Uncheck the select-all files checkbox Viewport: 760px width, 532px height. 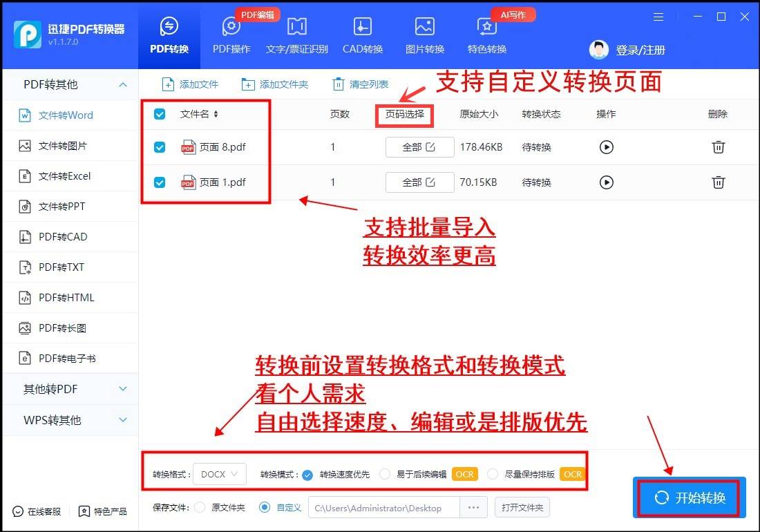(x=160, y=114)
